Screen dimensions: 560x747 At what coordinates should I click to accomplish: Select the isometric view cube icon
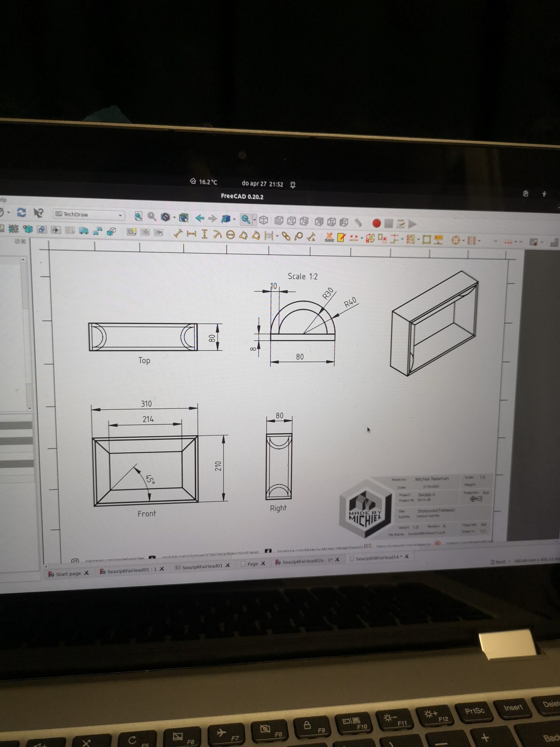tap(264, 221)
